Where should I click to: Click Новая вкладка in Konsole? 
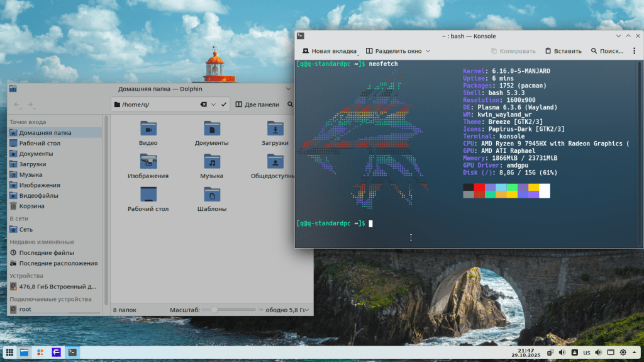point(328,51)
